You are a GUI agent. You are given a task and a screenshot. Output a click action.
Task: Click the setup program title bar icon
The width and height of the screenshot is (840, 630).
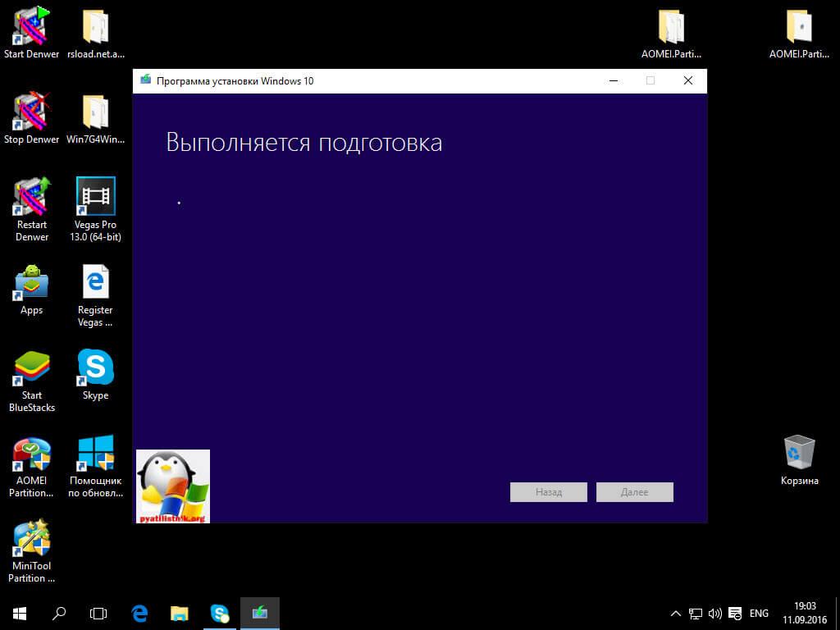click(x=145, y=80)
